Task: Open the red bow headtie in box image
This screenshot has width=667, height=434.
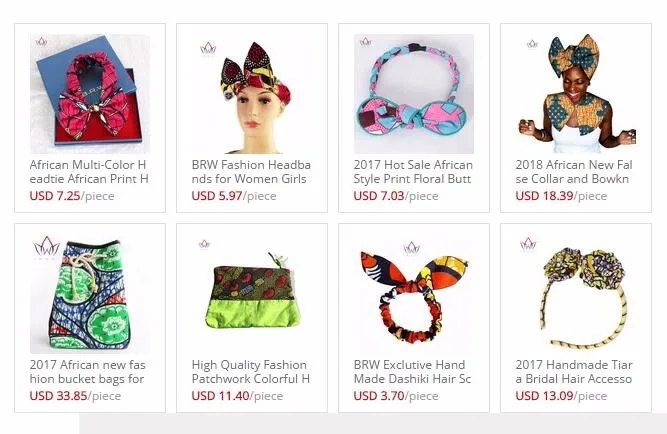Action: (90, 94)
